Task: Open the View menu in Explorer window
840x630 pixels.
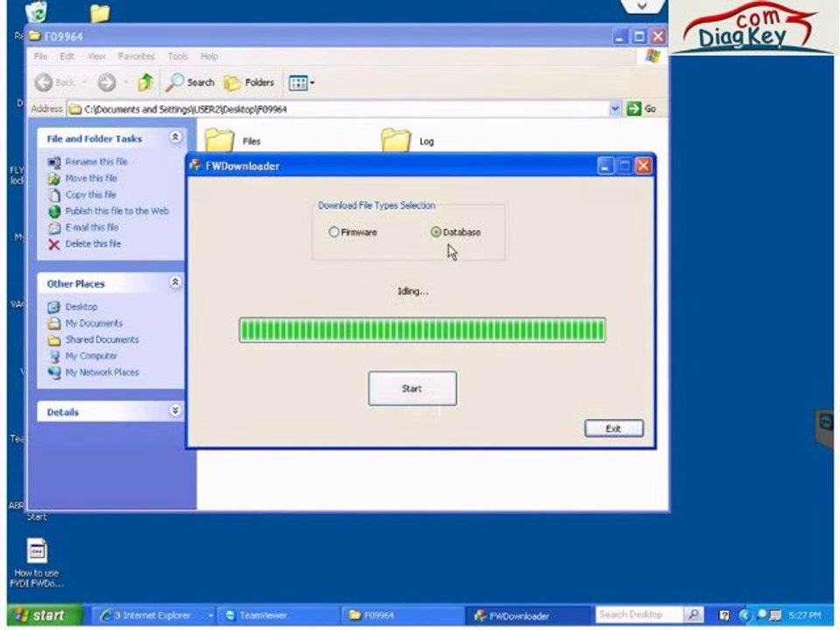Action: [x=96, y=56]
